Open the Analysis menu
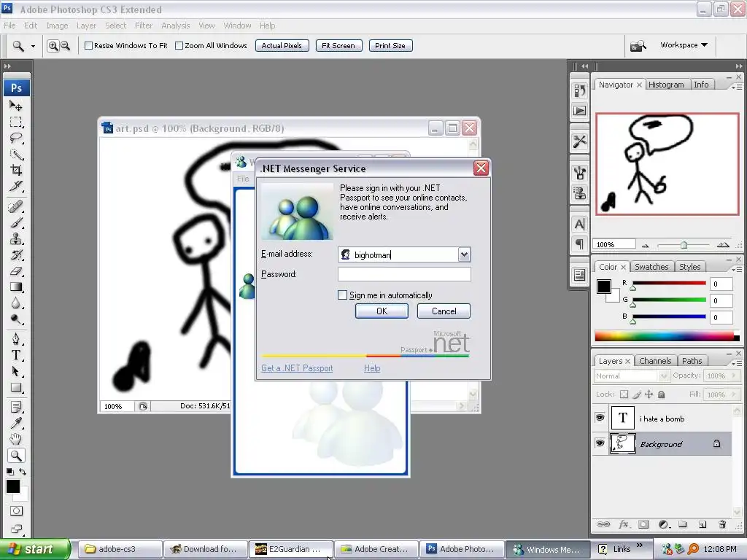Screen dimensions: 747x560 click(175, 26)
